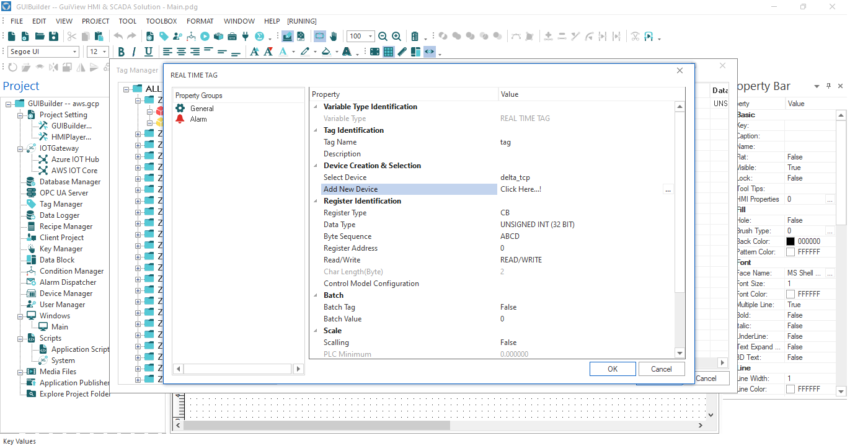
Task: Click the property grid vertical scrollbar
Action: [680, 230]
